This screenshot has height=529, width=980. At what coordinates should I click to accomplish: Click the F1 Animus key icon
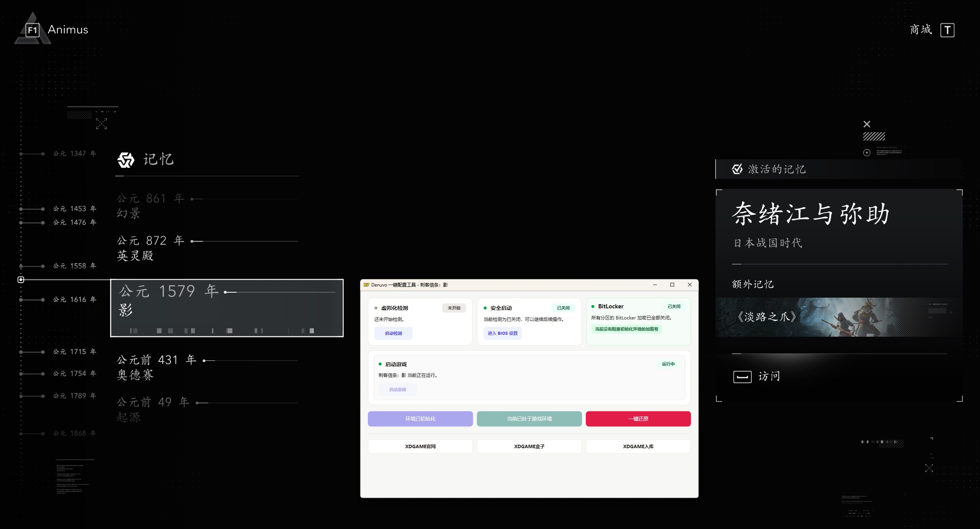coord(33,30)
